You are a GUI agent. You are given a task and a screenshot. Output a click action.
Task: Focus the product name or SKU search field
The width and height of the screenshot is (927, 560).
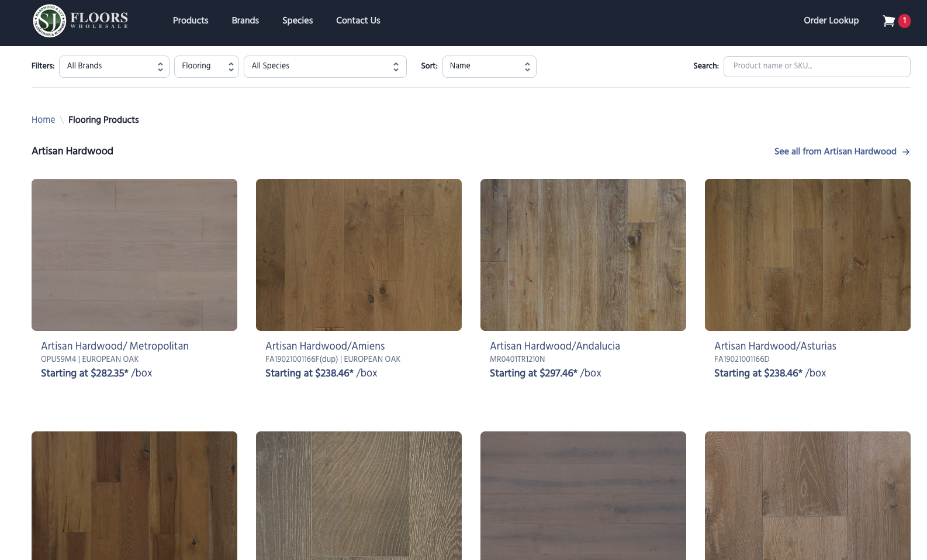(817, 67)
